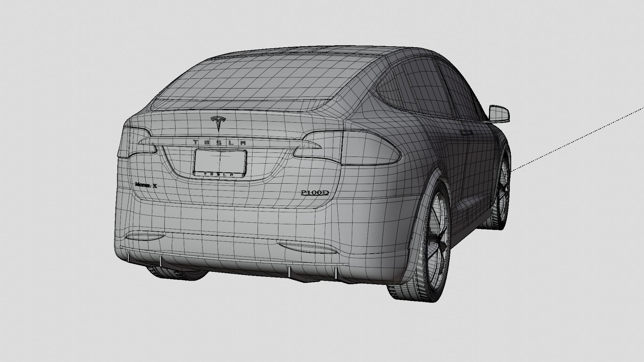Click the Model X badge
The height and width of the screenshot is (362, 644).
click(x=146, y=185)
